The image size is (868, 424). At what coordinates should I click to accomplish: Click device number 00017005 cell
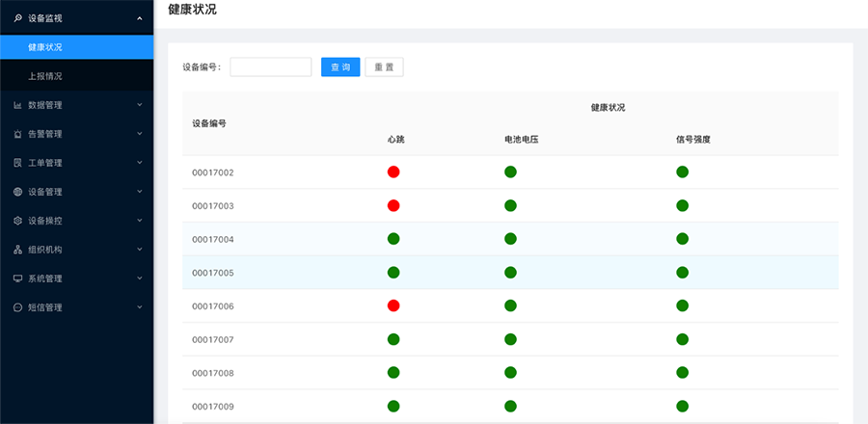[213, 273]
